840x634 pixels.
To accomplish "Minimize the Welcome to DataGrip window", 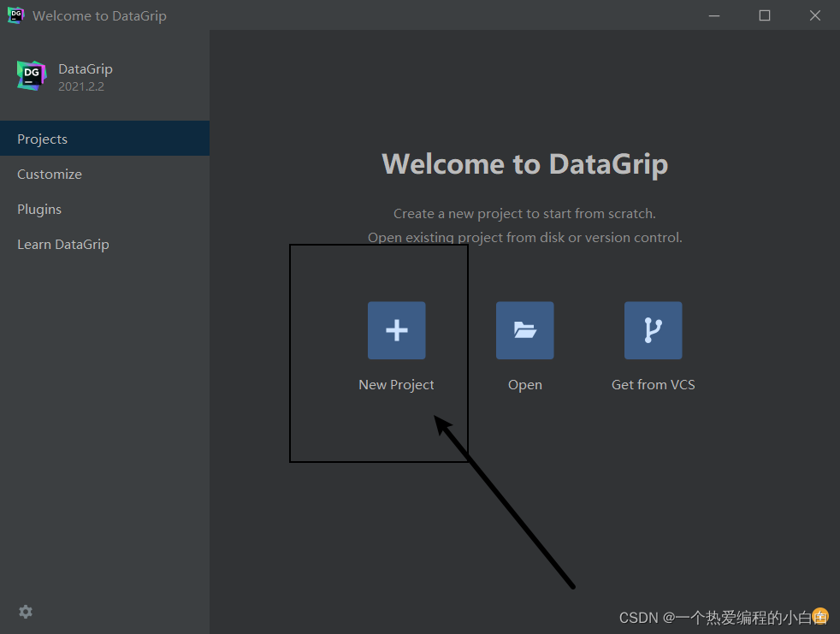I will tap(714, 15).
